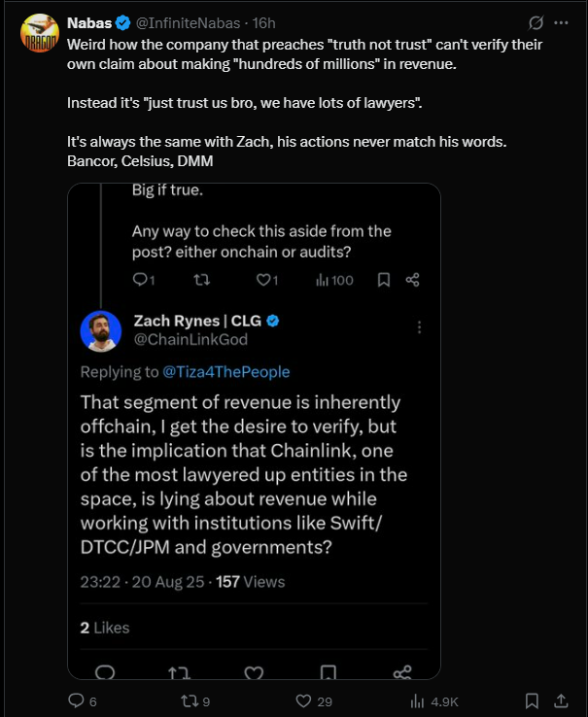Like the Nabas post
The image size is (588, 717).
[x=302, y=700]
